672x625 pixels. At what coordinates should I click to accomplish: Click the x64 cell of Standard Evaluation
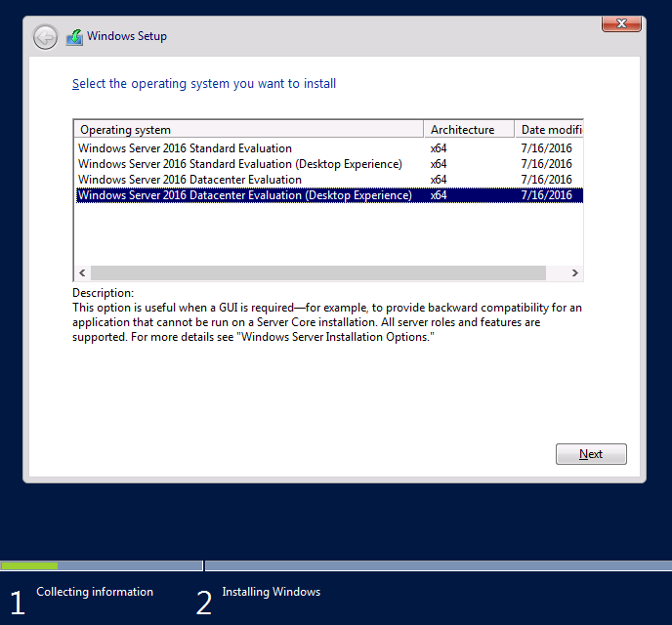click(x=439, y=148)
